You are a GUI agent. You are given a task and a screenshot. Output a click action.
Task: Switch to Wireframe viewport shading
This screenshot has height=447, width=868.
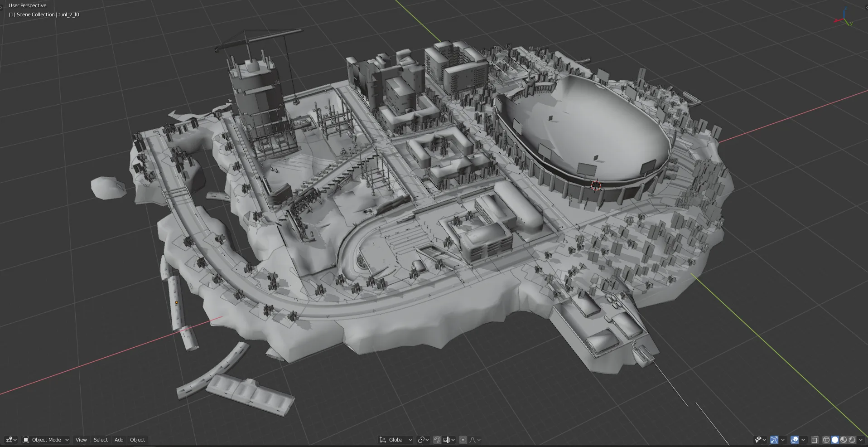tap(826, 440)
